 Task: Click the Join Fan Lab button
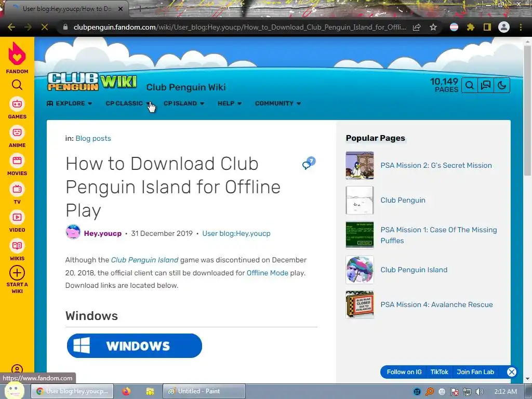(475, 372)
